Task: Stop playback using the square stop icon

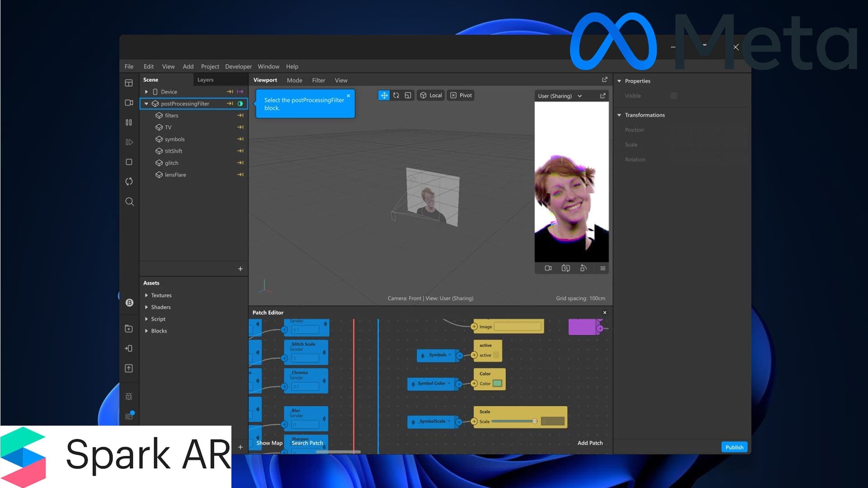Action: click(129, 162)
